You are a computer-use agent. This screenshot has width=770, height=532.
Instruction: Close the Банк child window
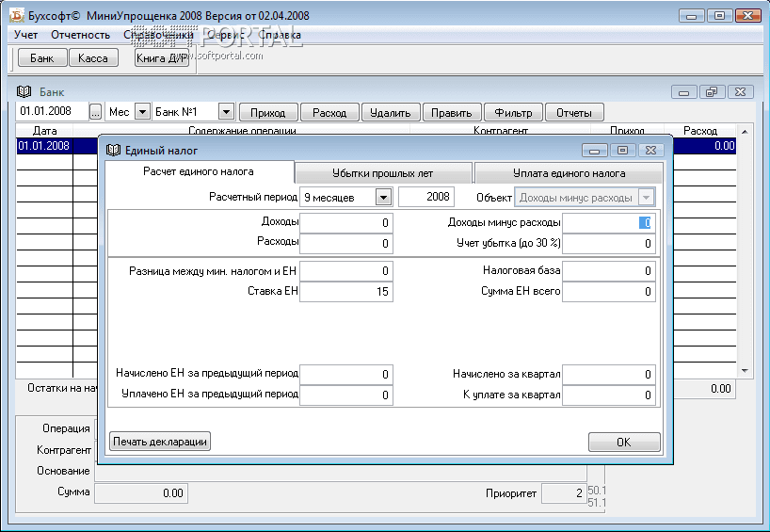[741, 92]
